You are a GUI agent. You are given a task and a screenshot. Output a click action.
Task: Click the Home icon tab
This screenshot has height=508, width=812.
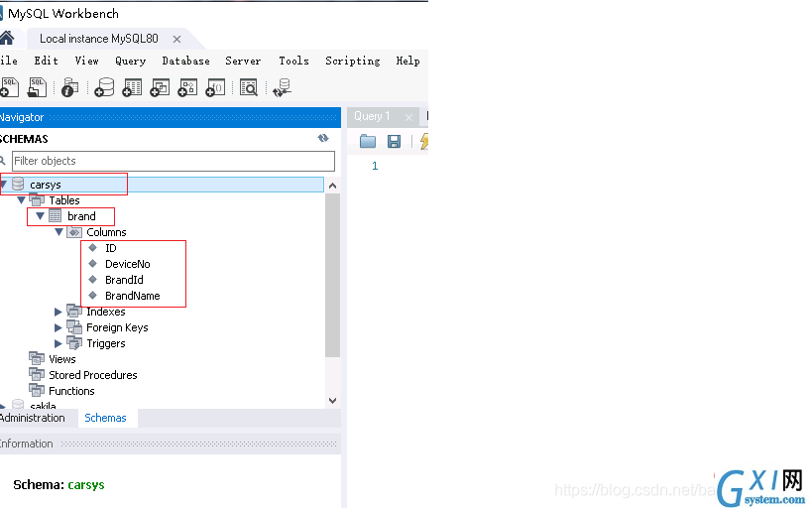pyautogui.click(x=7, y=38)
